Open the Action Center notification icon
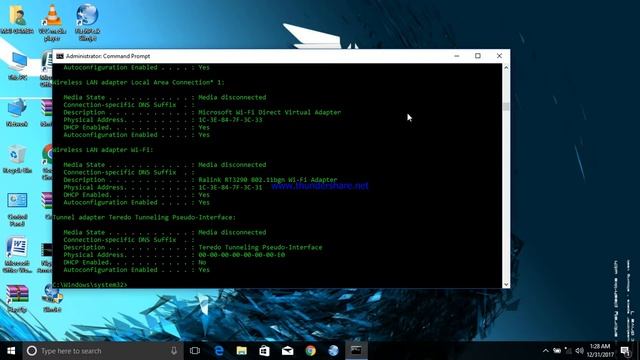Screen dimensions: 640x360 click(x=625, y=351)
